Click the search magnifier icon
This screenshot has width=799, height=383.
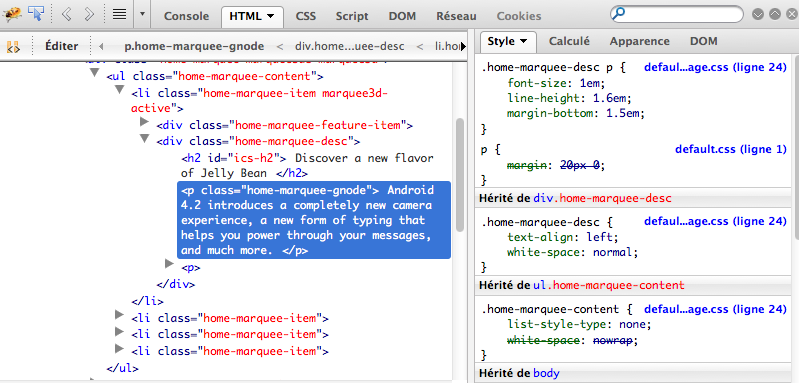pos(619,14)
